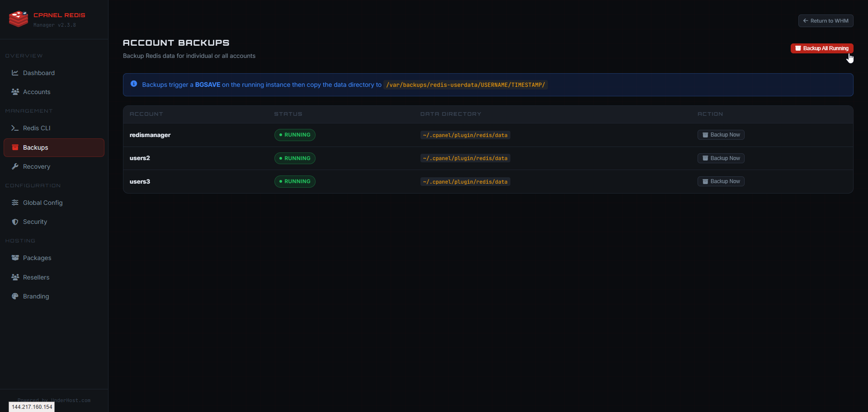Image resolution: width=868 pixels, height=412 pixels.
Task: Click the Accounts users icon
Action: 14,92
